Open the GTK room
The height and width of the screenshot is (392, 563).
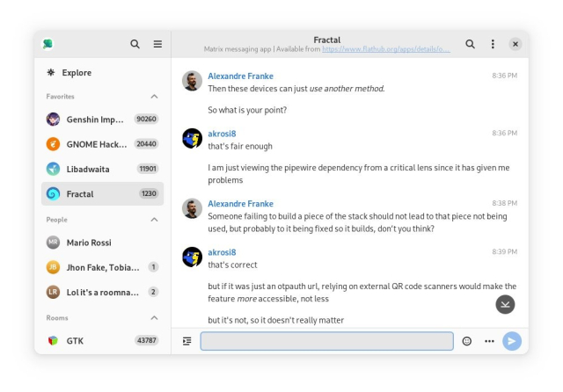pyautogui.click(x=103, y=340)
